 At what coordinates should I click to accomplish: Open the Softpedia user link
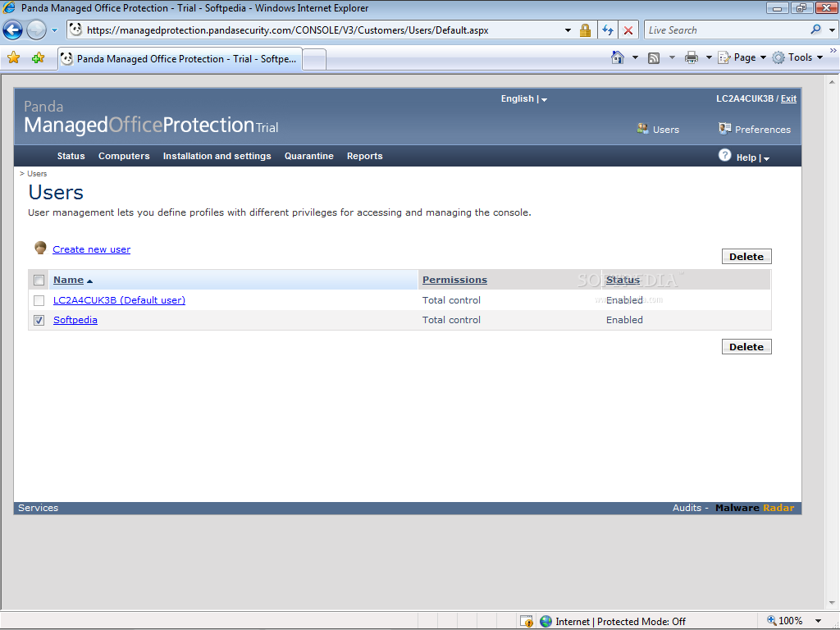[75, 320]
